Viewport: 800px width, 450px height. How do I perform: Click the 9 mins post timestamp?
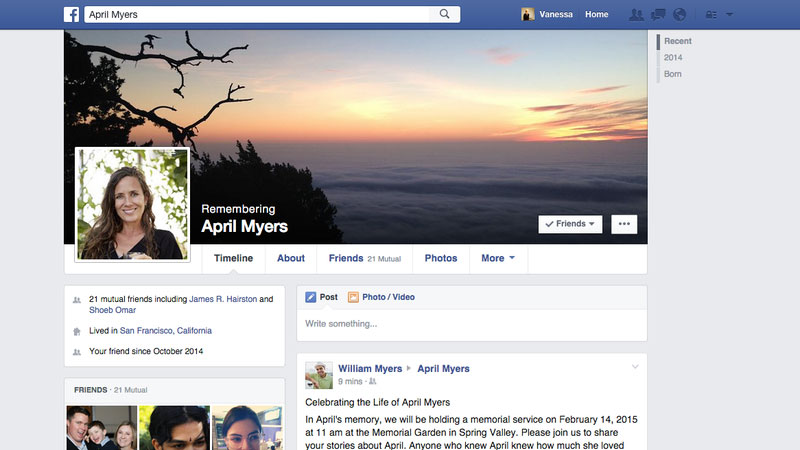[x=350, y=382]
